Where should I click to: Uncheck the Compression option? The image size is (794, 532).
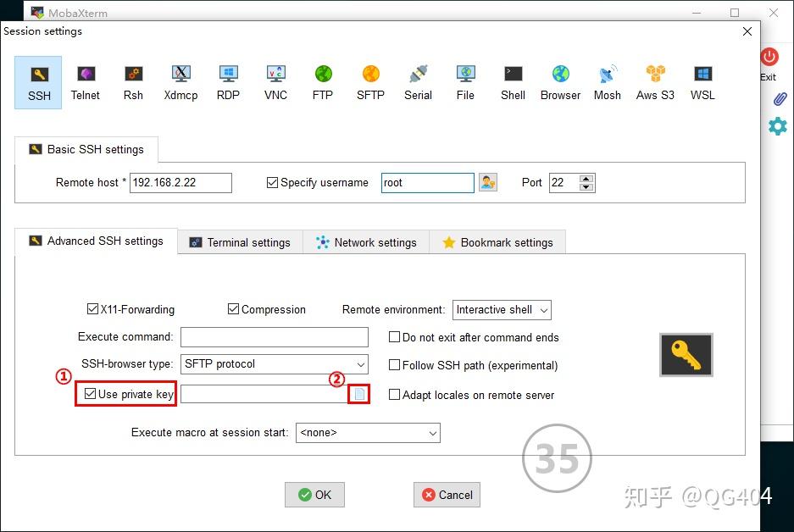coord(232,308)
